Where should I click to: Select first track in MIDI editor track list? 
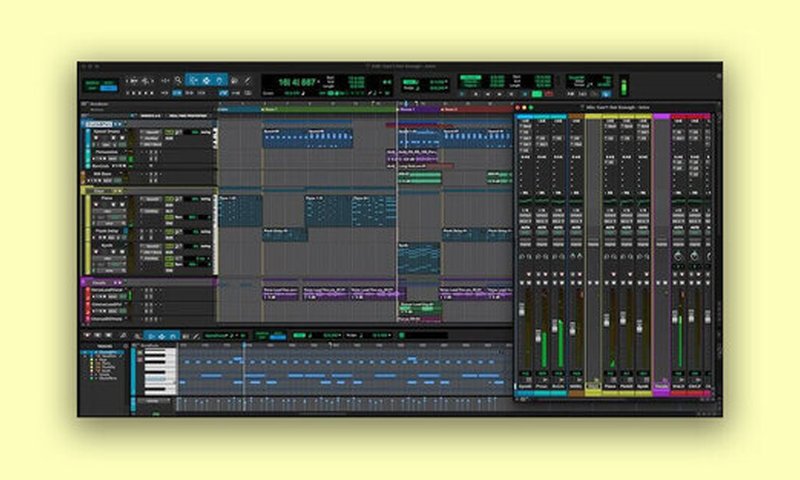[106, 352]
